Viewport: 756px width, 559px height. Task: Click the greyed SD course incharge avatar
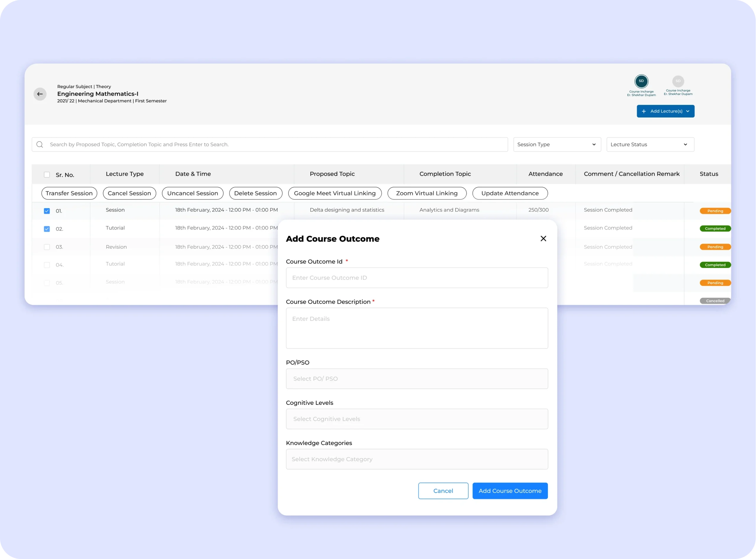(678, 81)
